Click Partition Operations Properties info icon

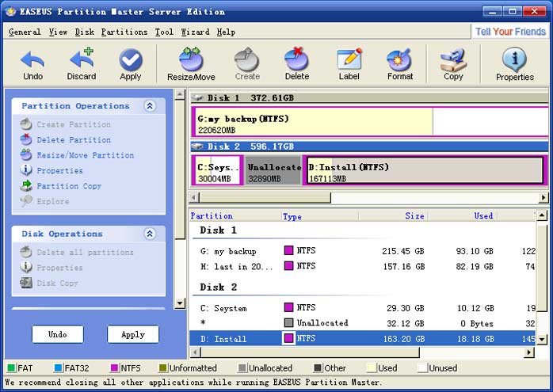[26, 170]
